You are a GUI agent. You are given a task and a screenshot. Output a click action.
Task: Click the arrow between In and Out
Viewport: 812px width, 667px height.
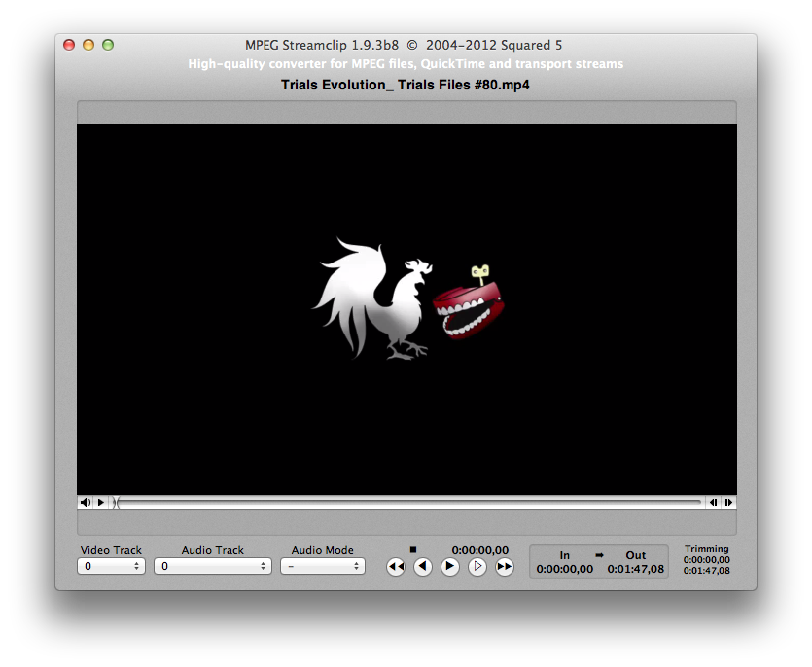pyautogui.click(x=599, y=555)
